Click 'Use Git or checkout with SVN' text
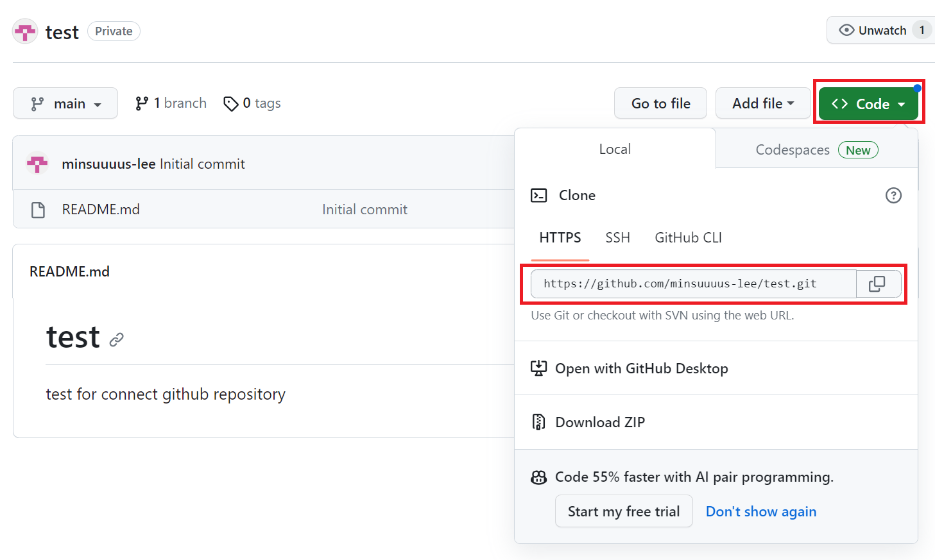Image resolution: width=935 pixels, height=560 pixels. coord(662,316)
